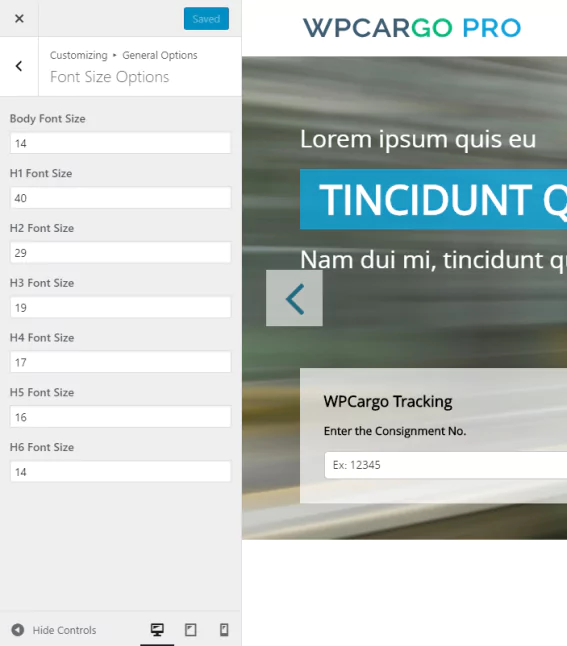Focus the Body Font Size field
Image resolution: width=567 pixels, height=646 pixels.
pyautogui.click(x=120, y=143)
